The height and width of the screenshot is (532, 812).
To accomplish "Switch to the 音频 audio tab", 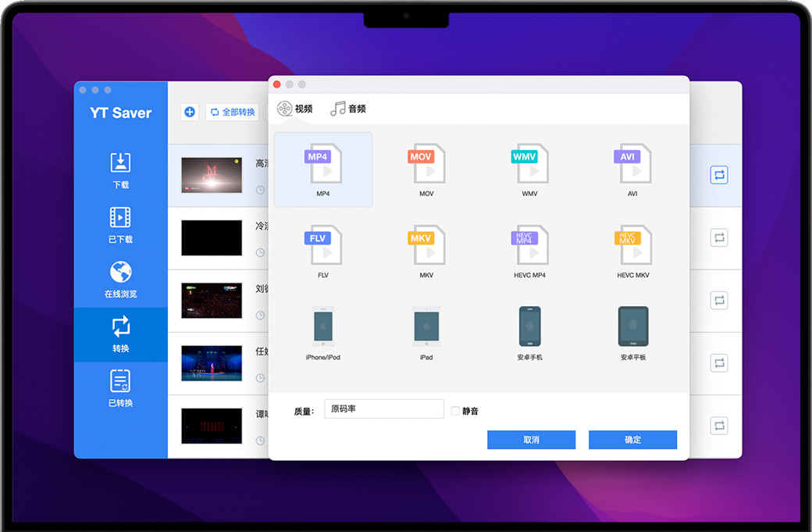I will pos(348,109).
